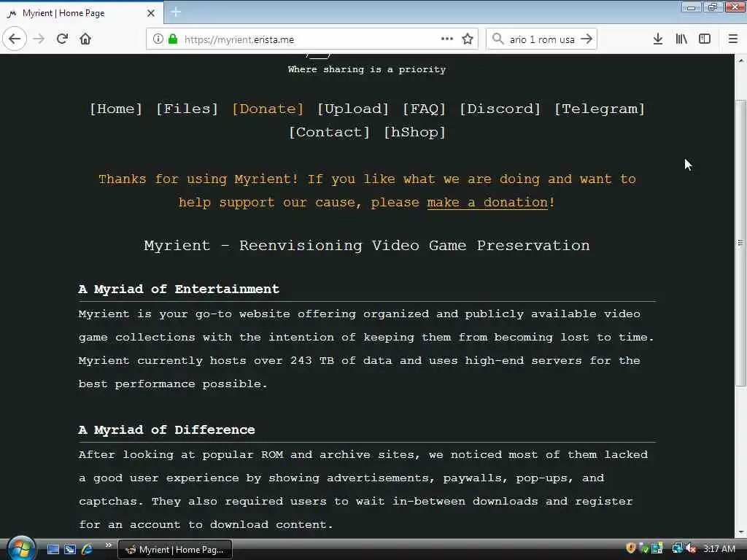Open the downloads panel

(x=658, y=39)
